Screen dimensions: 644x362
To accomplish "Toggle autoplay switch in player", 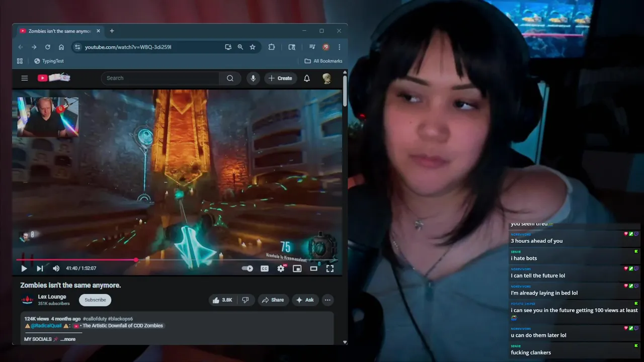I will click(248, 268).
